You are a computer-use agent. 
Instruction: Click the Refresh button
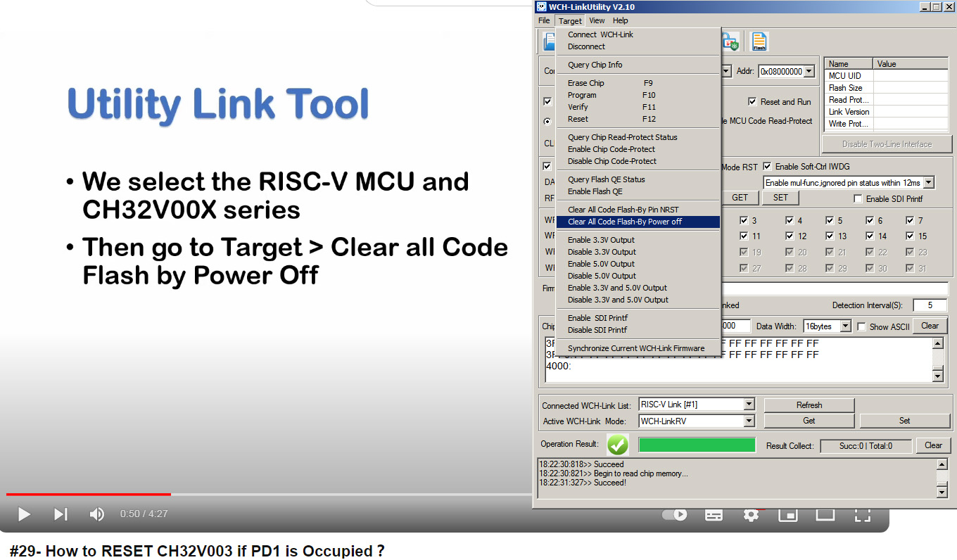[x=809, y=405]
